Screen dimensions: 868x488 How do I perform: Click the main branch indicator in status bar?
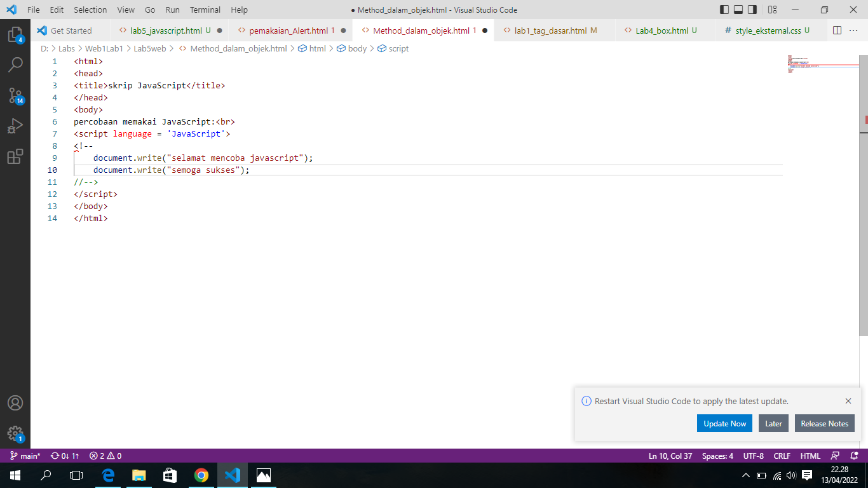(25, 456)
